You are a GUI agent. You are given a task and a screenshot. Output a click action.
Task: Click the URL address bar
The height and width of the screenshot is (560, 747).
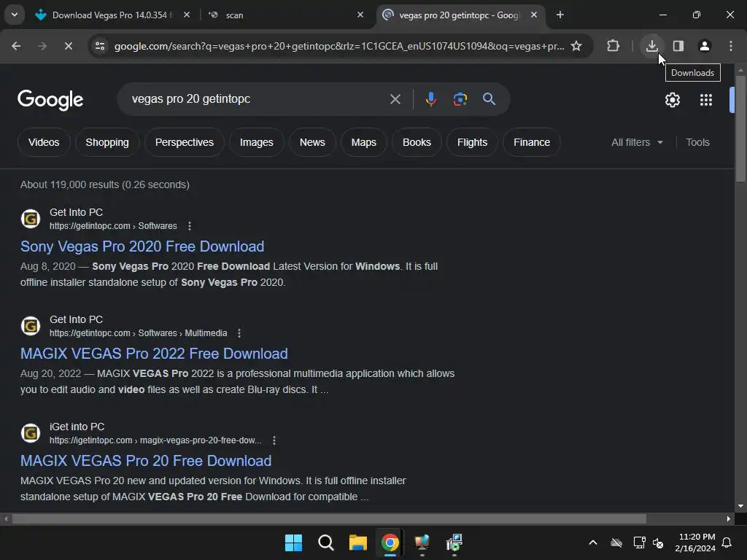click(x=339, y=46)
